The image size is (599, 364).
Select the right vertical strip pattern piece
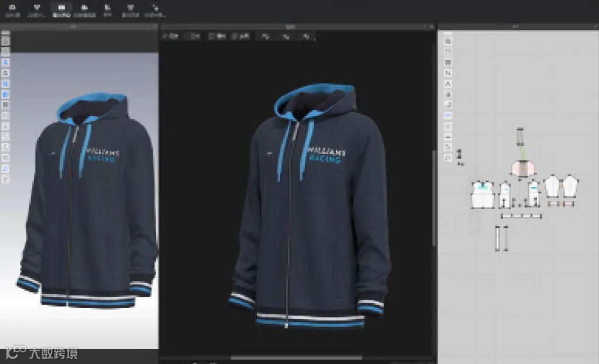[506, 238]
